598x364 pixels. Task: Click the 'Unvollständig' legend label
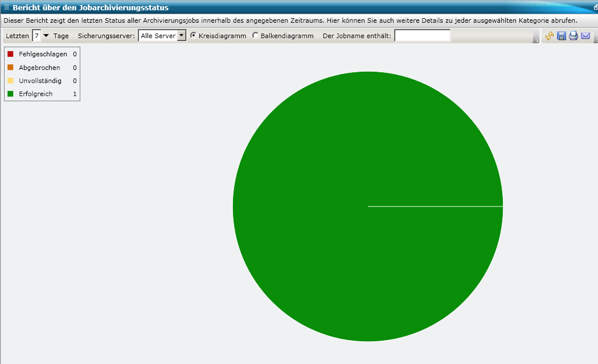40,81
